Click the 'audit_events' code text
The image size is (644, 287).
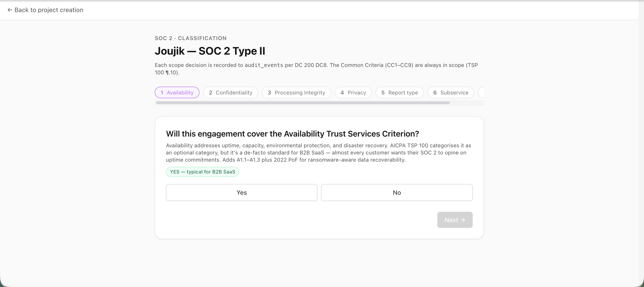264,65
